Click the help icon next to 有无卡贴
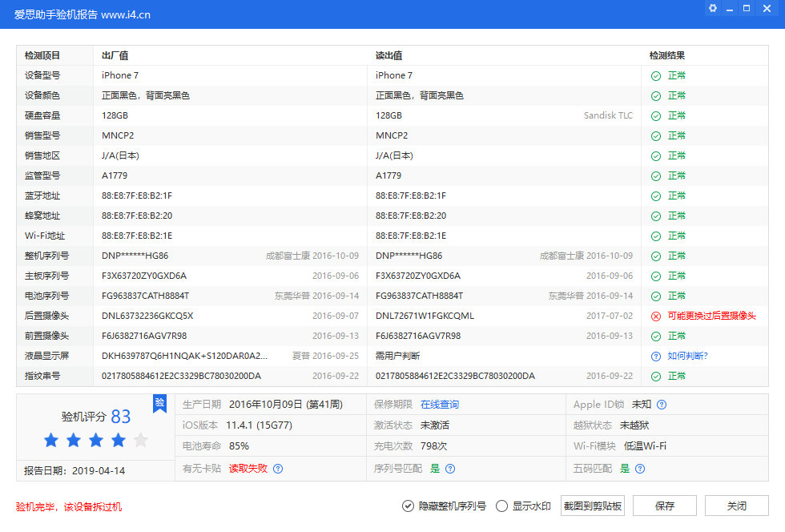The height and width of the screenshot is (532, 785). (x=277, y=469)
